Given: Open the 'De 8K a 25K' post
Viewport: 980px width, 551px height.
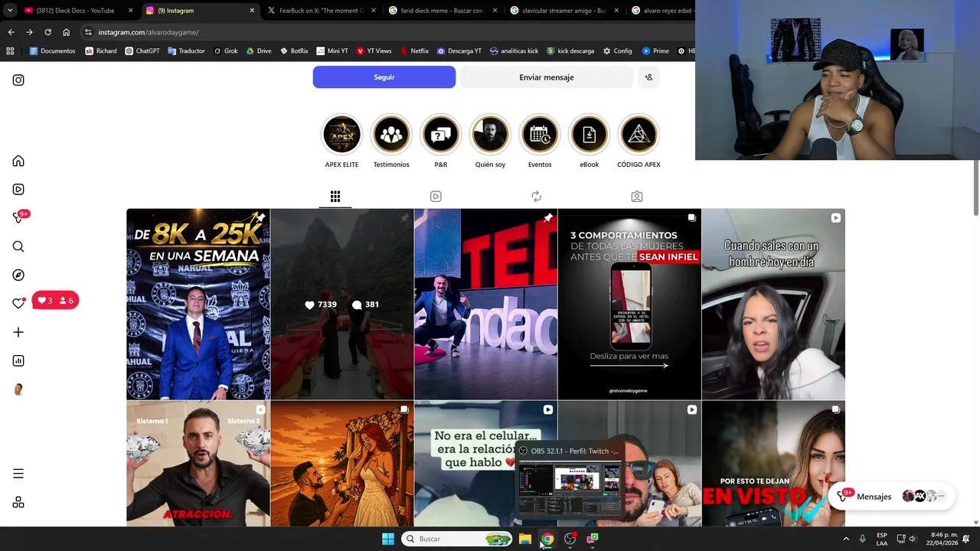Looking at the screenshot, I should coord(198,305).
